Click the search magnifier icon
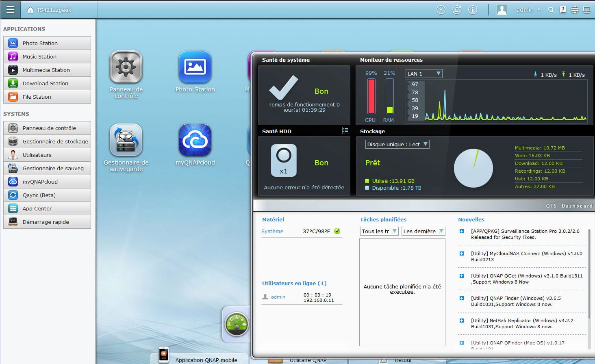The image size is (595, 364). pyautogui.click(x=551, y=10)
